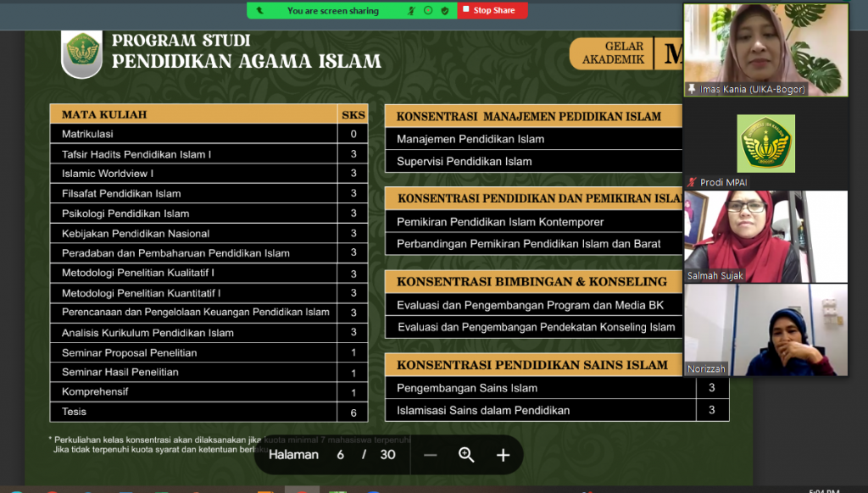The width and height of the screenshot is (868, 493).
Task: Select the Manajemen Pendidikan Islam row
Action: coord(534,139)
